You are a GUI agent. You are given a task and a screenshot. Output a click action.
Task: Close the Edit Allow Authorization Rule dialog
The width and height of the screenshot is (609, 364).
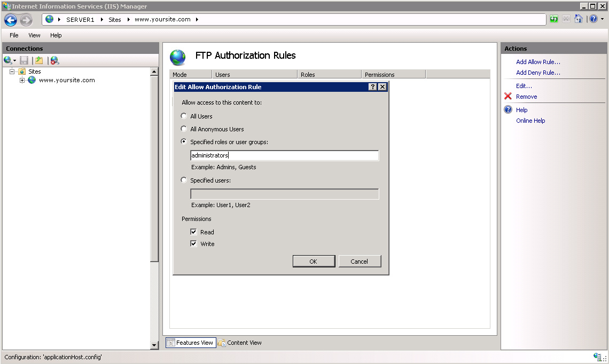(382, 87)
